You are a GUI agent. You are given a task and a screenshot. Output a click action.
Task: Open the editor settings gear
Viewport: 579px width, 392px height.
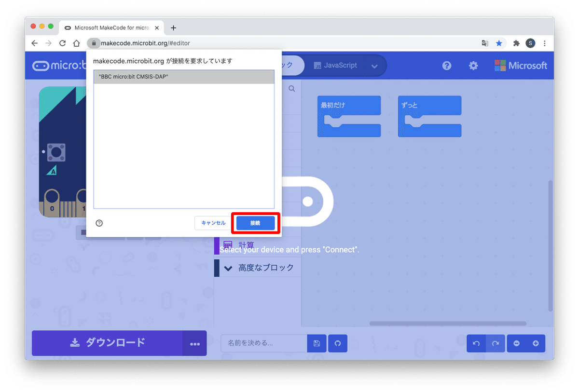pyautogui.click(x=473, y=66)
